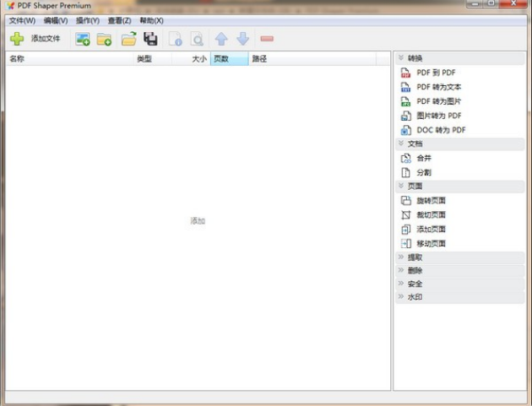Move the file up with blue up arrow

221,39
